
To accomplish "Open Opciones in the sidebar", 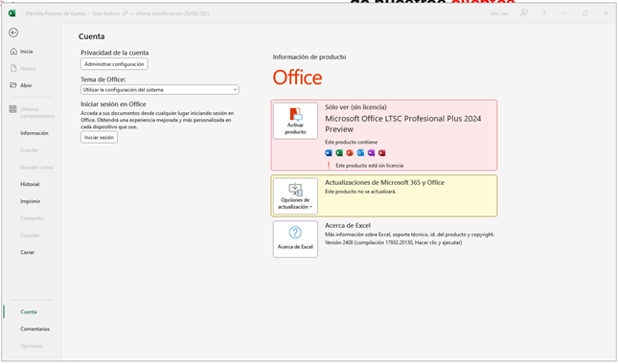I will click(x=31, y=346).
